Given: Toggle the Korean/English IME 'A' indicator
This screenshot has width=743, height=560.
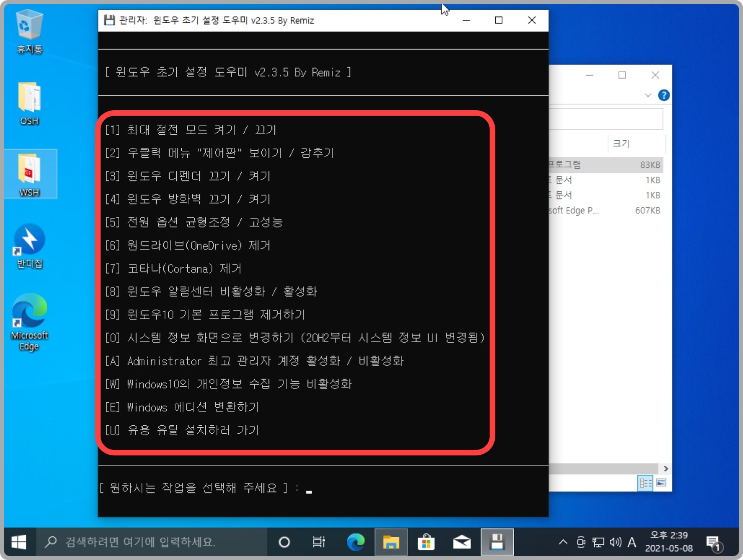Looking at the screenshot, I should [x=632, y=542].
